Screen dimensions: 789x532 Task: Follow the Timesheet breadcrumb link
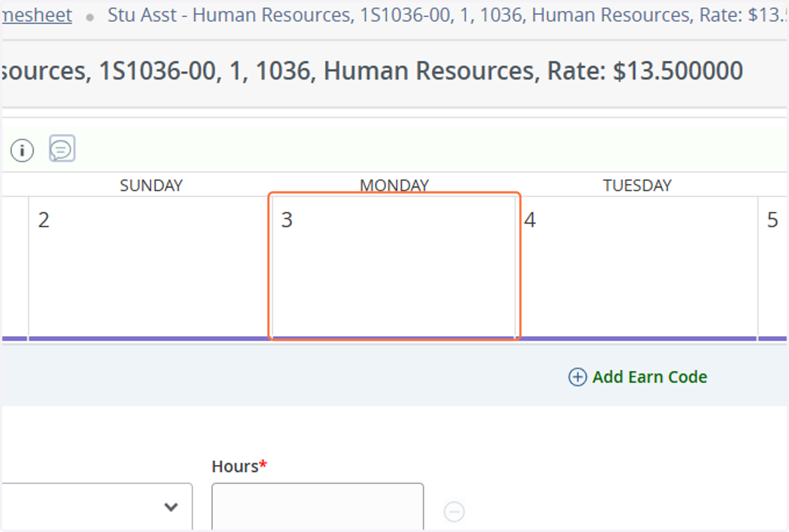(x=36, y=15)
